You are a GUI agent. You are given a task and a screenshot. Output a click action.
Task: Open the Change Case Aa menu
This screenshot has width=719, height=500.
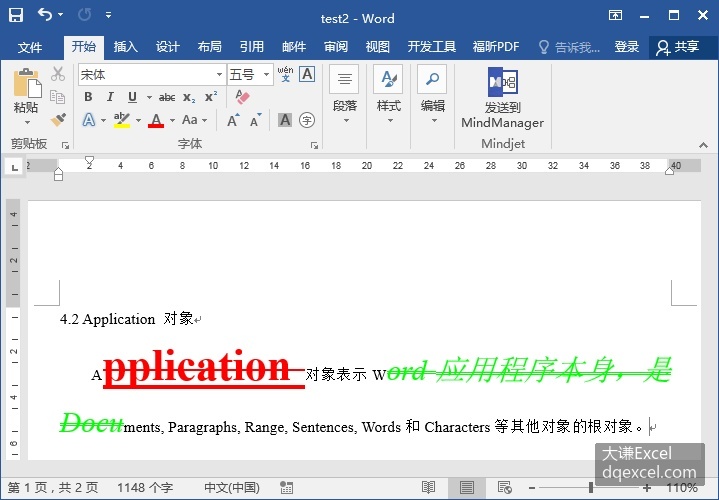click(x=194, y=120)
